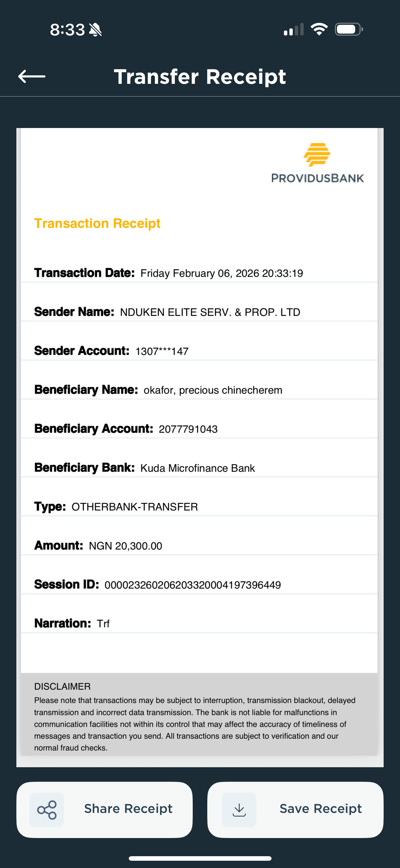The width and height of the screenshot is (400, 868).
Task: Tap the battery status icon
Action: (348, 29)
